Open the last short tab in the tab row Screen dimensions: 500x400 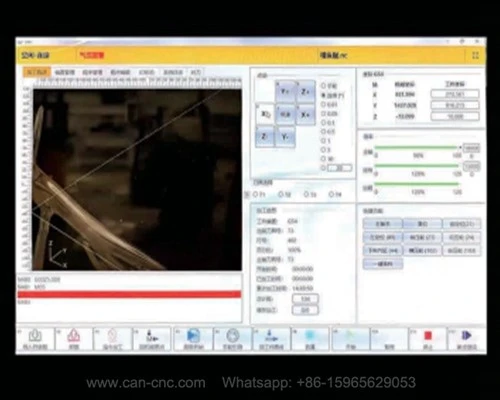[196, 72]
